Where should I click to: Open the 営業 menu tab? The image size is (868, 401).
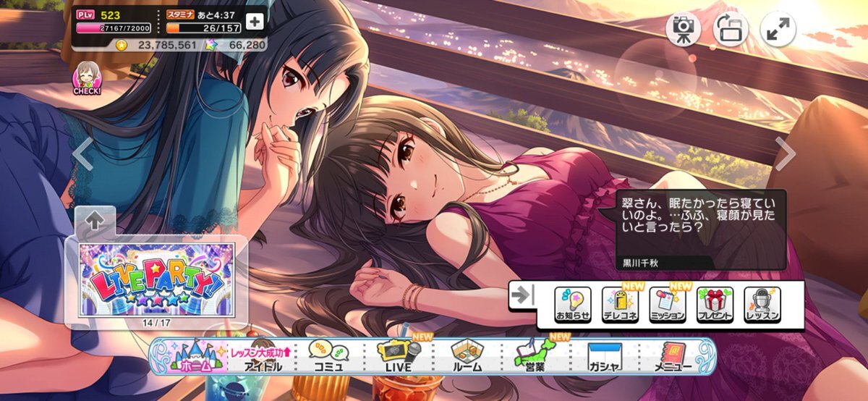535,357
